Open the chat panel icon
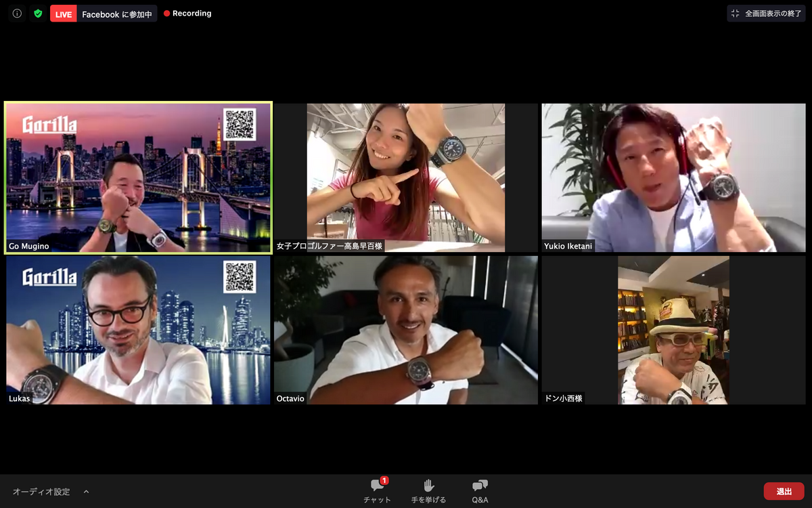Screen dimensions: 812x508 click(x=377, y=486)
